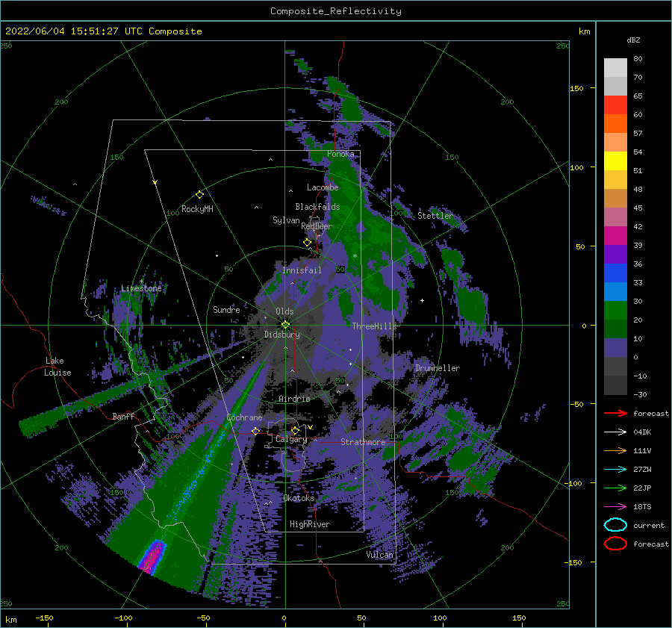Select the HighRiver label

click(x=310, y=524)
